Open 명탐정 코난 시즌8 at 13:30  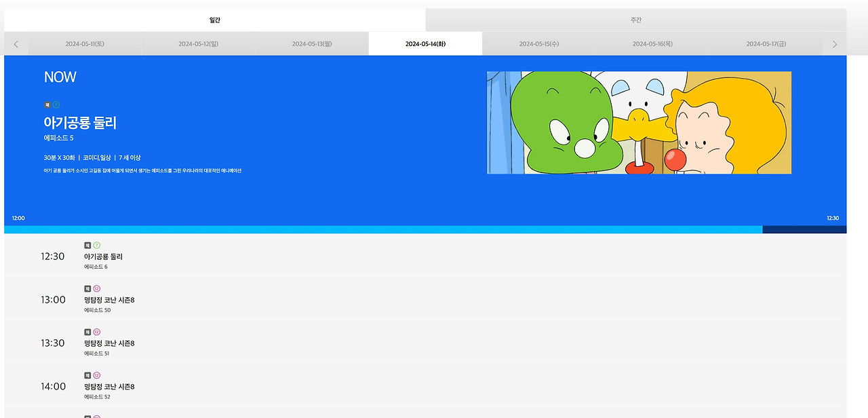point(109,343)
